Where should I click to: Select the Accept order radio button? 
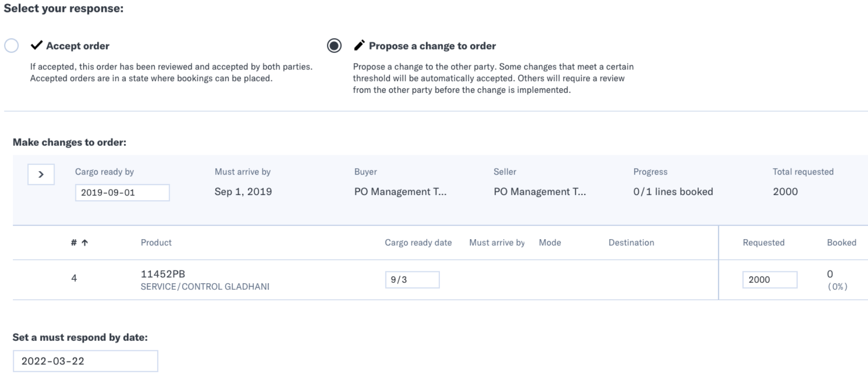pyautogui.click(x=11, y=46)
